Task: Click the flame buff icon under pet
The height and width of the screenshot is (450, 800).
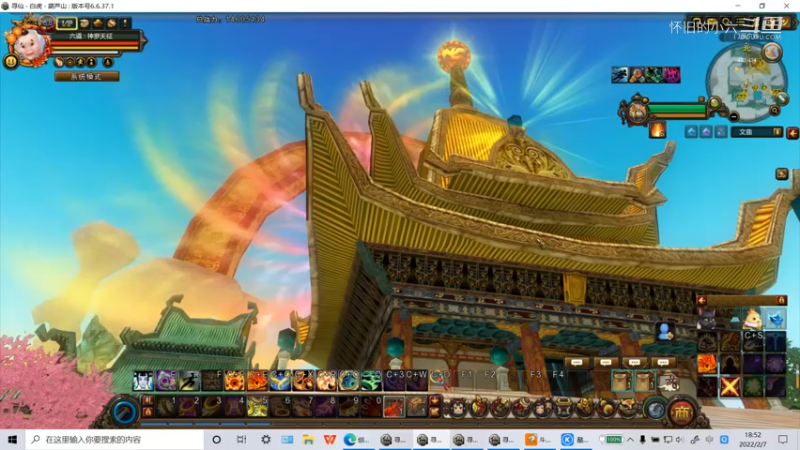Action: (657, 130)
